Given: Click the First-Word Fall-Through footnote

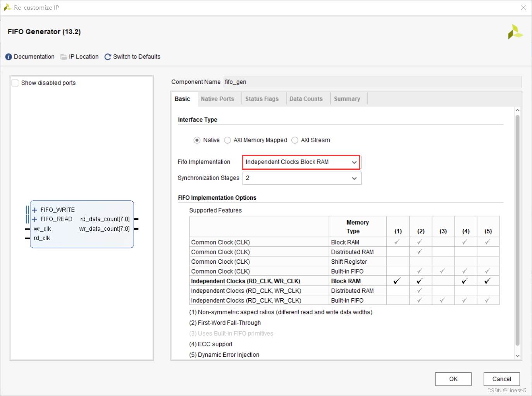Looking at the screenshot, I should (x=225, y=323).
